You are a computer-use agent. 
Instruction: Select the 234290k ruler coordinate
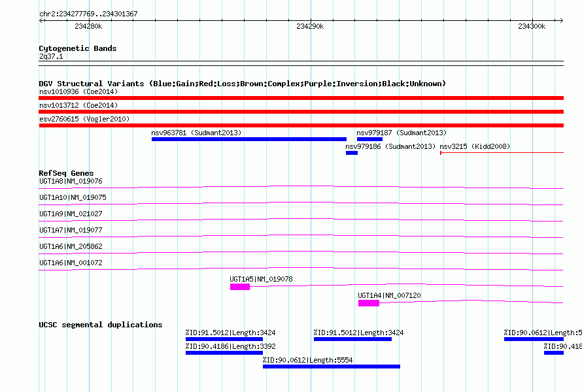[310, 26]
